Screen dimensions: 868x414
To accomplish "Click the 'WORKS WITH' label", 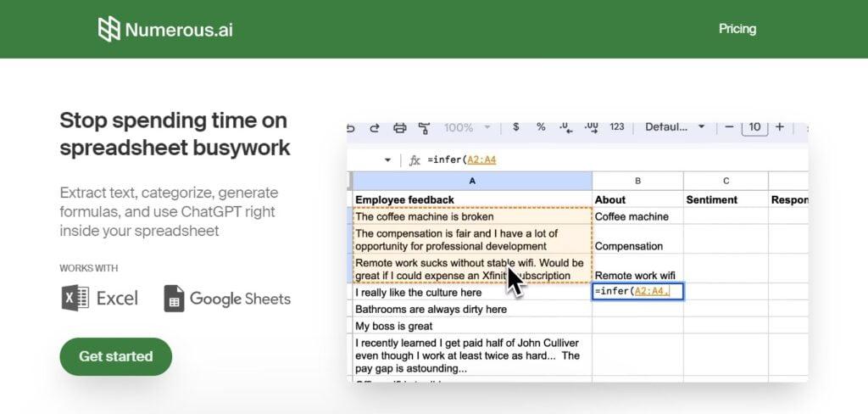I will point(88,268).
